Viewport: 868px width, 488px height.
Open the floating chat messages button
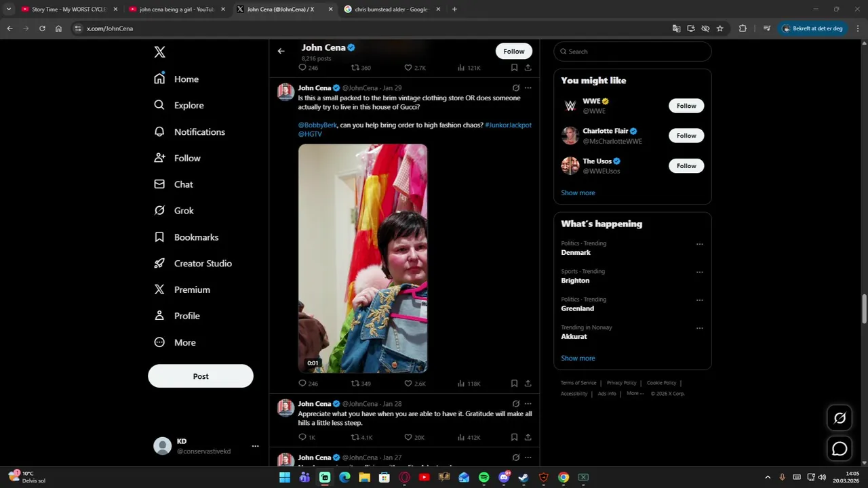pyautogui.click(x=840, y=449)
